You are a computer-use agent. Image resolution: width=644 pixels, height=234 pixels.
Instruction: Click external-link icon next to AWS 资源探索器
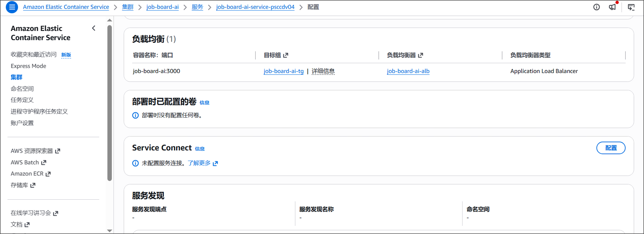point(58,151)
